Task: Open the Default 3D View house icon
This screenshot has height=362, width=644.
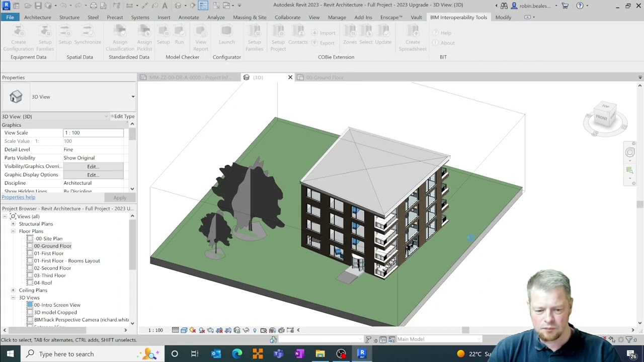Action: [178, 6]
